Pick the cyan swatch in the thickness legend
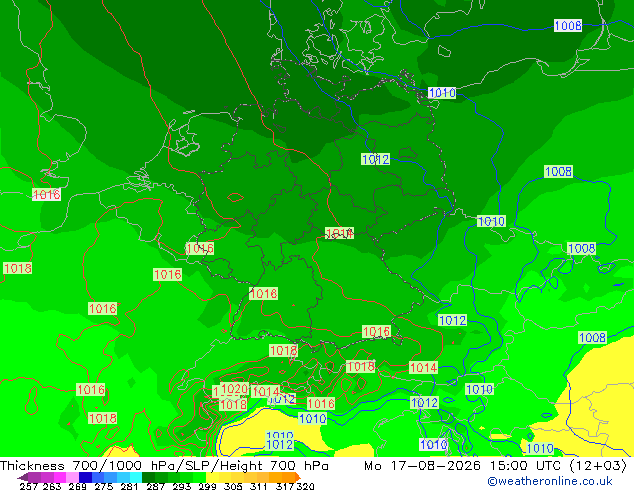The width and height of the screenshot is (634, 490). (136, 477)
